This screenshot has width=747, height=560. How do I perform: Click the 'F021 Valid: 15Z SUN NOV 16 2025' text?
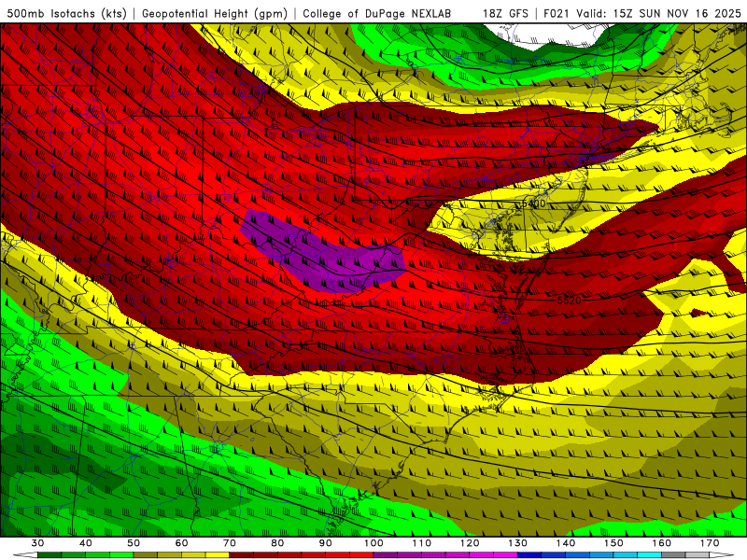[x=642, y=13]
